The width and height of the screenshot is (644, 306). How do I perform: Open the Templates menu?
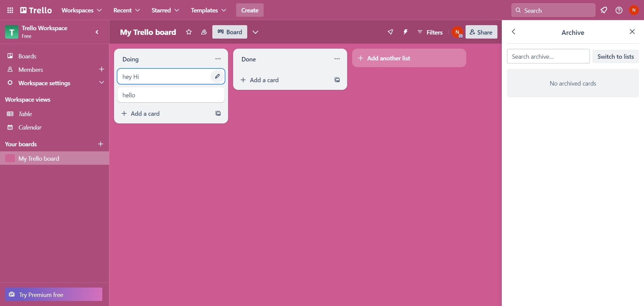click(208, 10)
